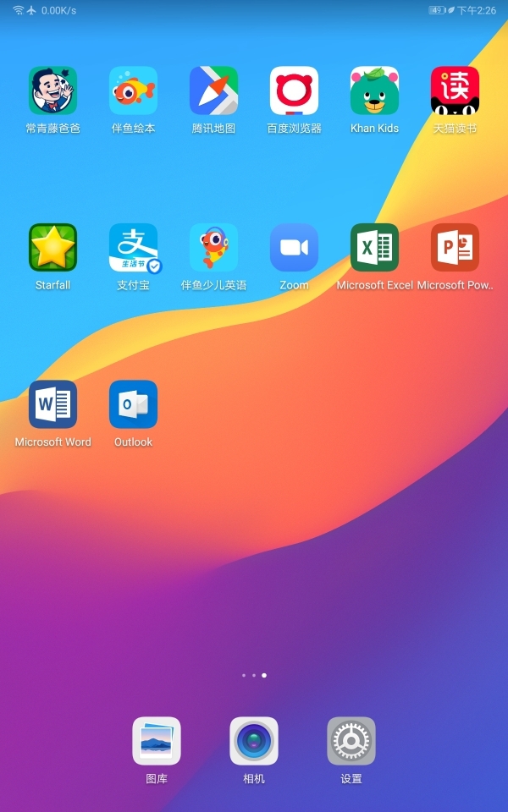
Task: Open 支付宝 Alipay app
Action: [x=133, y=247]
